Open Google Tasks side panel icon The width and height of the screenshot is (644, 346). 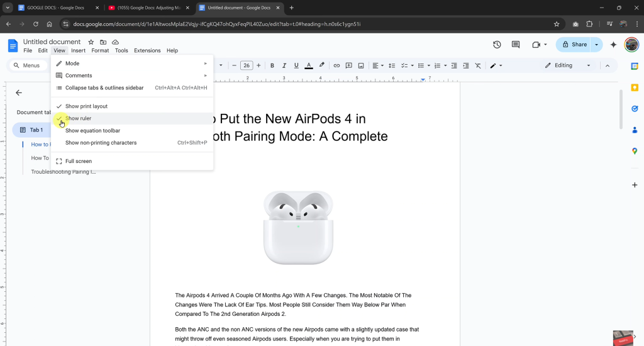coord(635,108)
